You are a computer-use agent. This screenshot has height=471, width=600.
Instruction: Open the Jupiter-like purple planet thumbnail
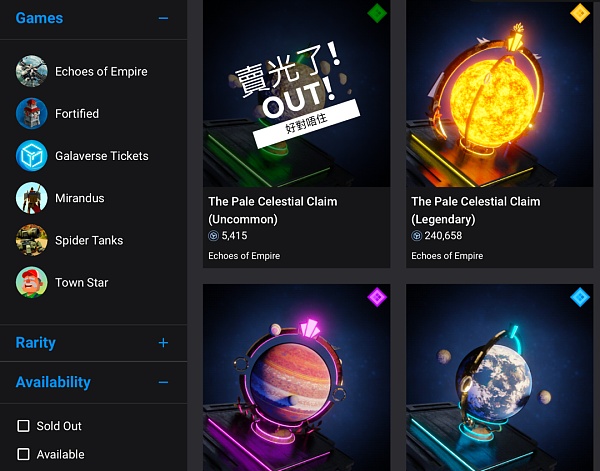point(297,377)
